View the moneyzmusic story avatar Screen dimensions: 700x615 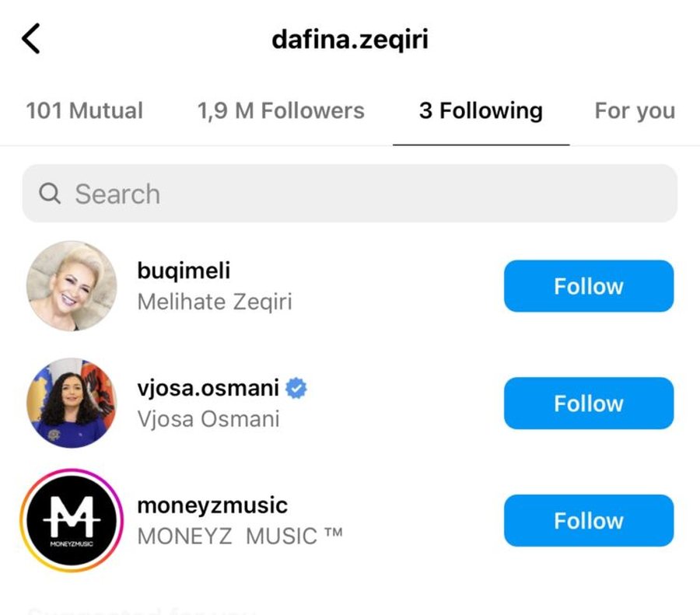point(72,520)
